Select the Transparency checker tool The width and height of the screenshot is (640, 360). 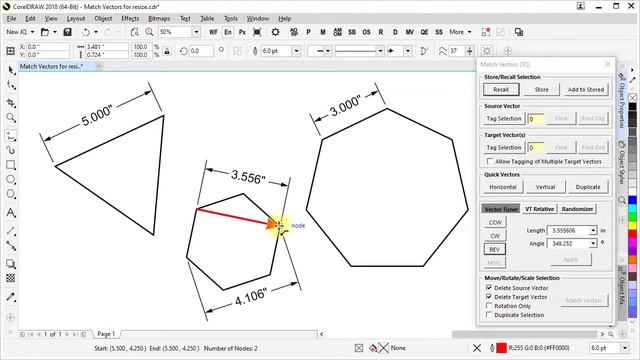pos(11,278)
